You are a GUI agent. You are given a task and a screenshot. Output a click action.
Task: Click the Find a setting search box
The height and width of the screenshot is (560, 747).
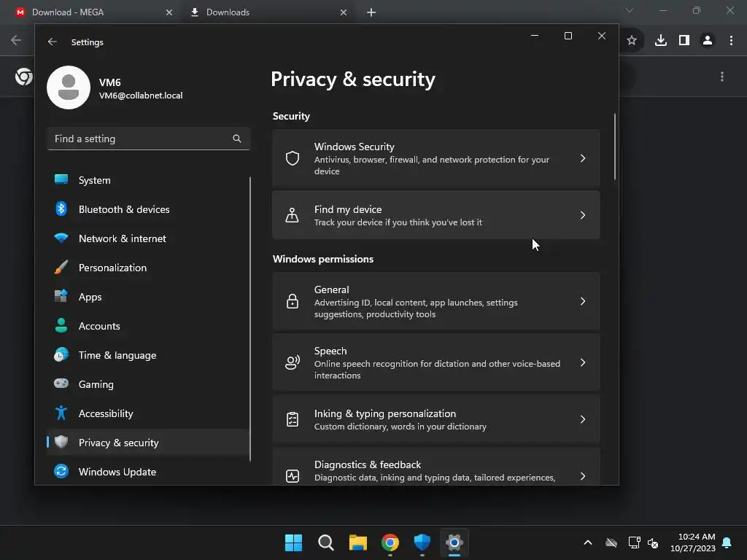149,139
